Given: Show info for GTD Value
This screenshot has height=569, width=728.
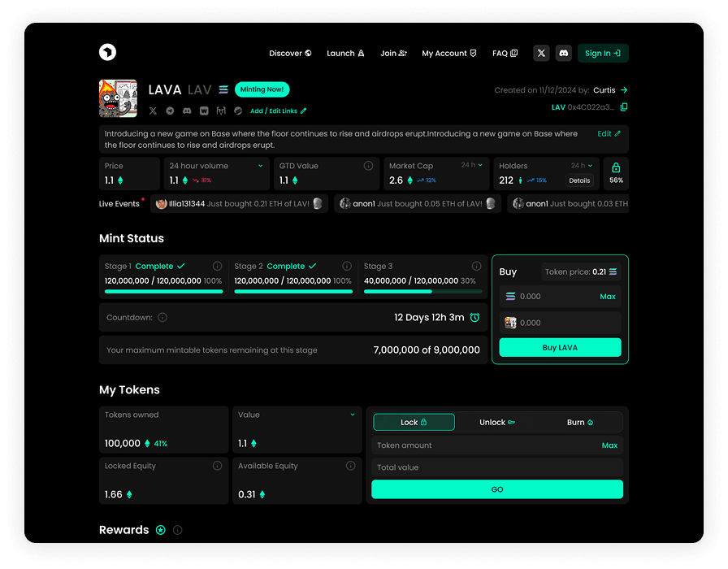Looking at the screenshot, I should pyautogui.click(x=368, y=166).
